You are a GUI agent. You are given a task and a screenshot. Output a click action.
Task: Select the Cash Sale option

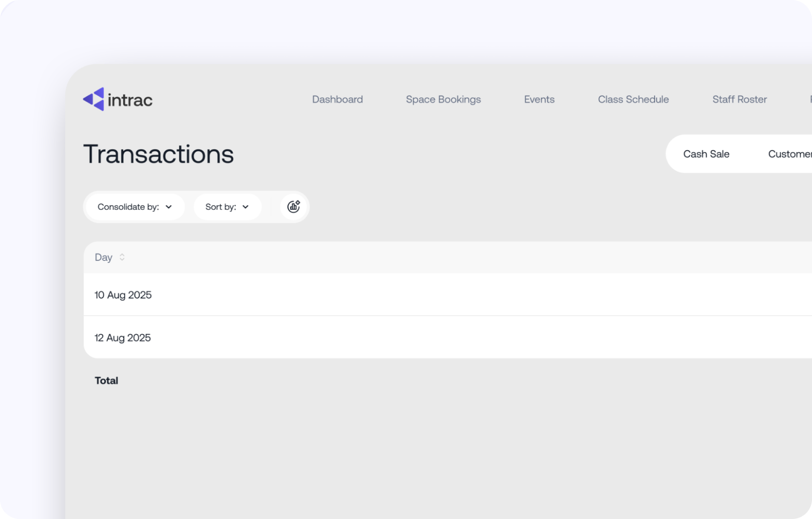706,154
